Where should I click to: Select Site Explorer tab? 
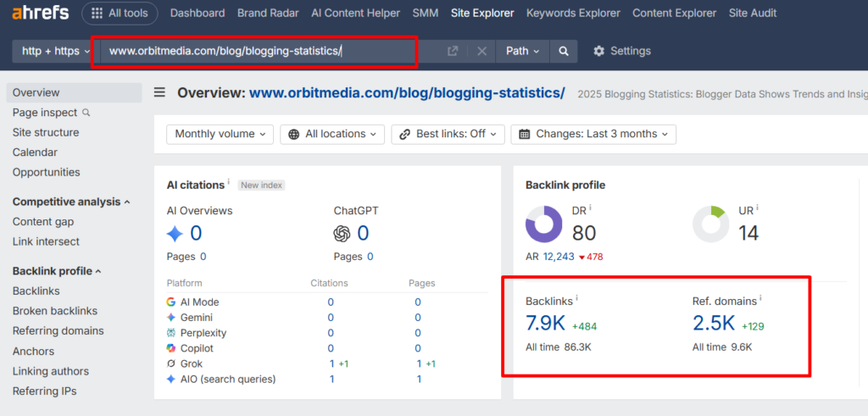coord(482,14)
